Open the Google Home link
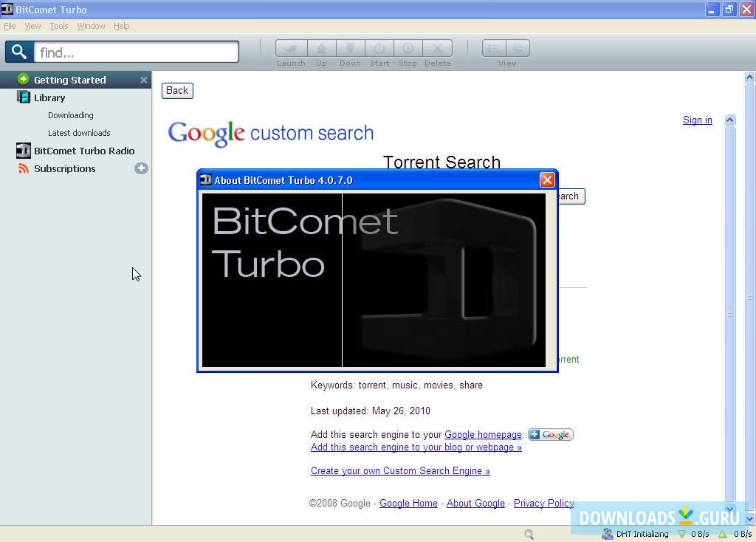This screenshot has height=542, width=756. 408,503
